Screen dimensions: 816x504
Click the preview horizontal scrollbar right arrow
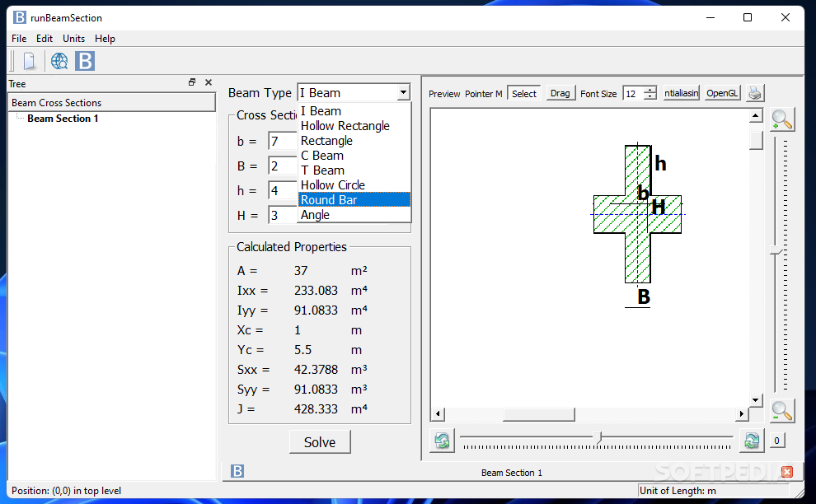(x=742, y=414)
